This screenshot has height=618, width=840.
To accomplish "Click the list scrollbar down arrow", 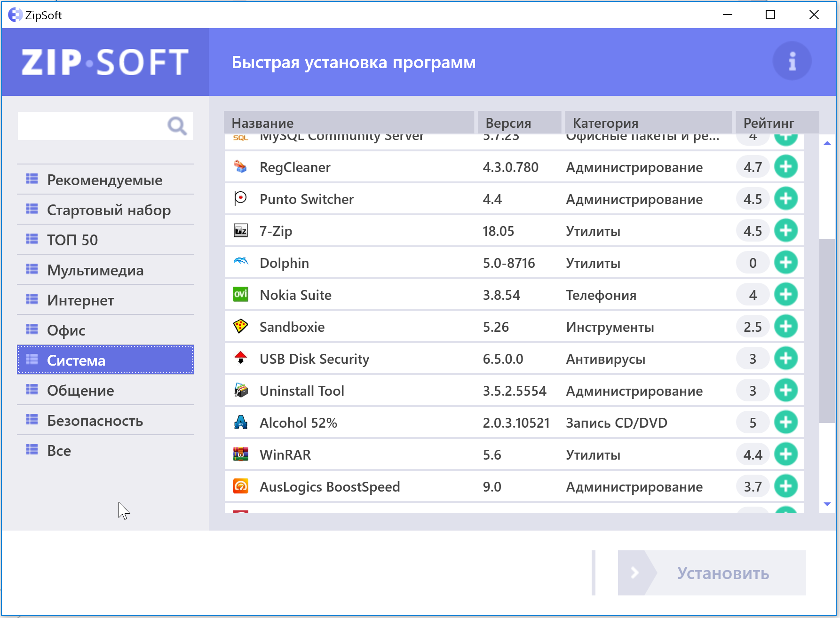I will [x=827, y=504].
